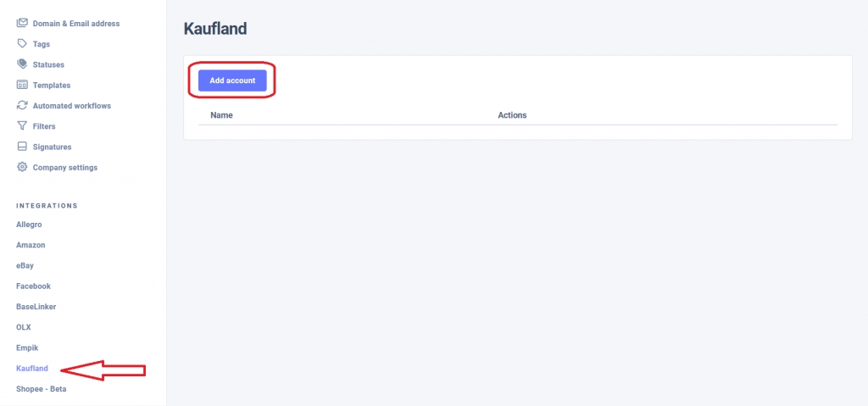Screen dimensions: 868x406
Task: Open the Kaufland integration link
Action: coord(32,369)
